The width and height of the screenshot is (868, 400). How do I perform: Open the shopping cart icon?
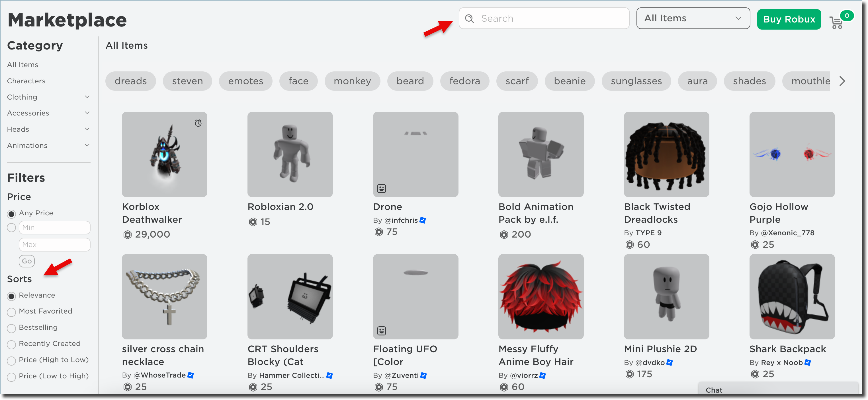(836, 22)
